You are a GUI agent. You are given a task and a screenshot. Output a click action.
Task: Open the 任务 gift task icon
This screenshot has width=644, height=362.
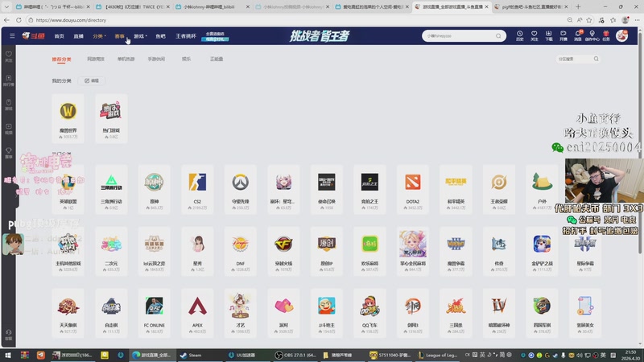606,35
